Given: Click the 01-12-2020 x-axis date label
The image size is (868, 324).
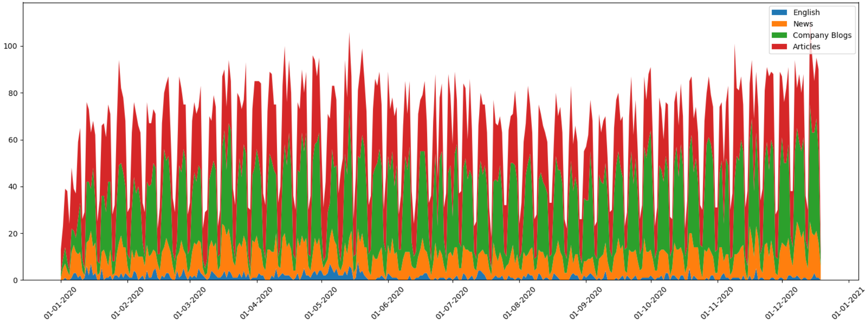Looking at the screenshot, I should [782, 303].
